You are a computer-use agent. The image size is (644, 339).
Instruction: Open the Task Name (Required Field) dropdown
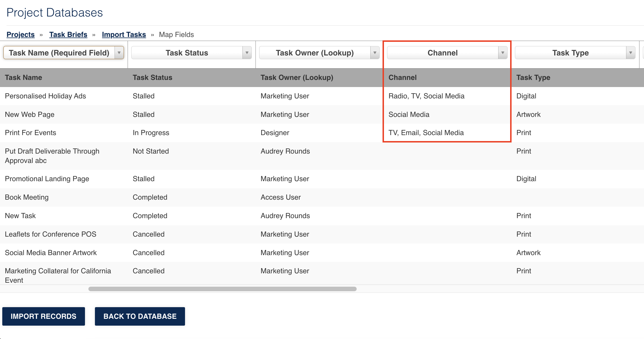pyautogui.click(x=64, y=53)
